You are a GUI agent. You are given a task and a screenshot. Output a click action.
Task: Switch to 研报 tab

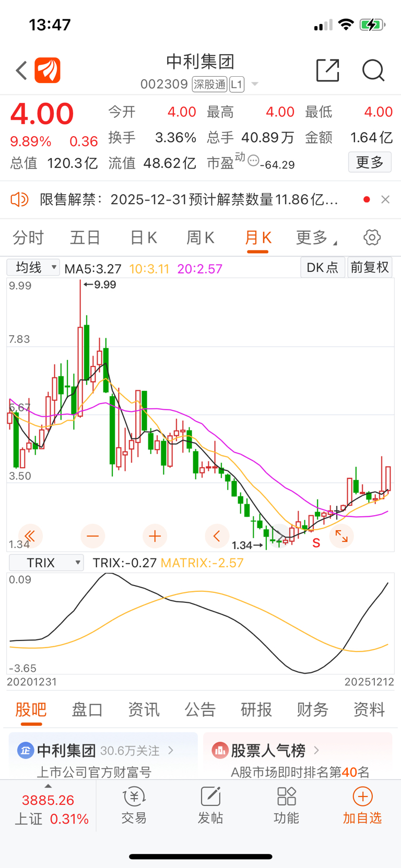(256, 709)
